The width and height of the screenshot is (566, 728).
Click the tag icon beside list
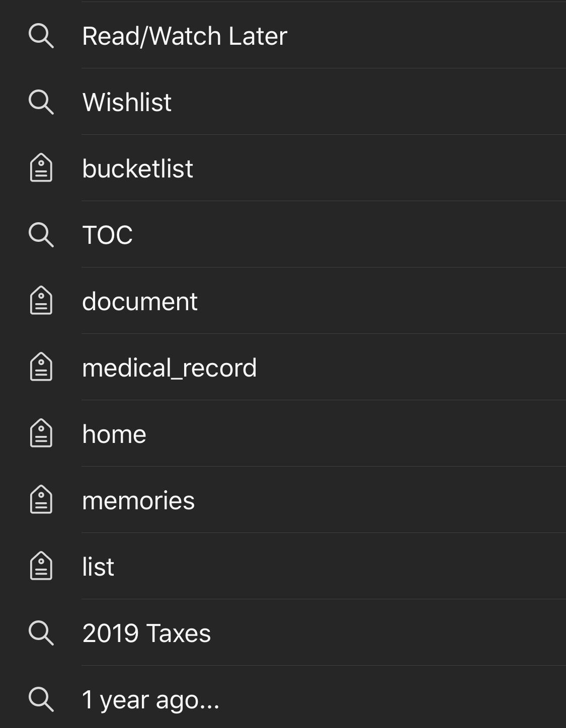pos(41,566)
